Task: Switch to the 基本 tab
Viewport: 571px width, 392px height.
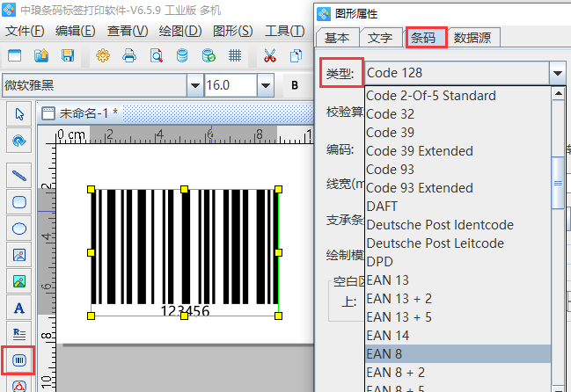Action: (337, 38)
